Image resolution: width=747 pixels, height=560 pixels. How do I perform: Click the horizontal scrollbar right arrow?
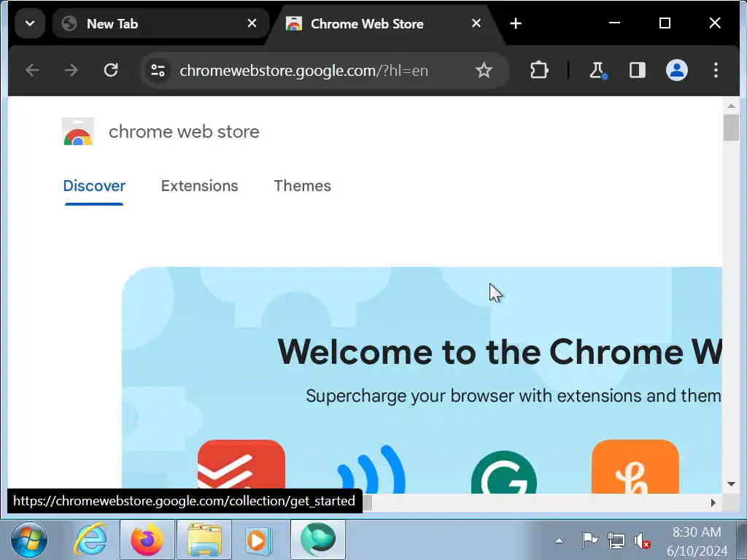(713, 502)
